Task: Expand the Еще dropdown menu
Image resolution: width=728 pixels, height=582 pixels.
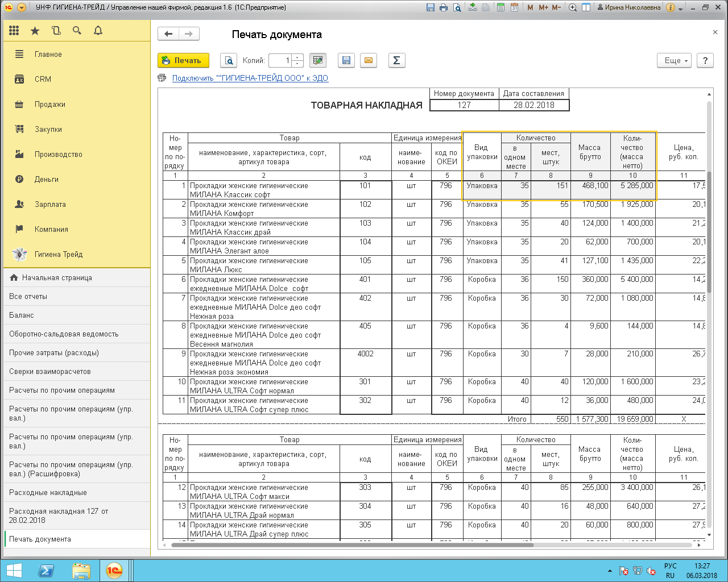Action: click(676, 60)
